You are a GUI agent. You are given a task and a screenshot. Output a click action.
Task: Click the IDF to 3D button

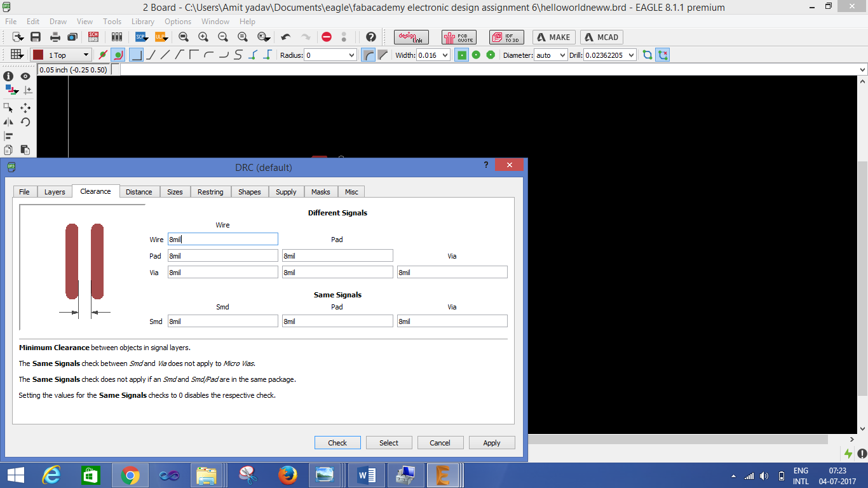[506, 37]
